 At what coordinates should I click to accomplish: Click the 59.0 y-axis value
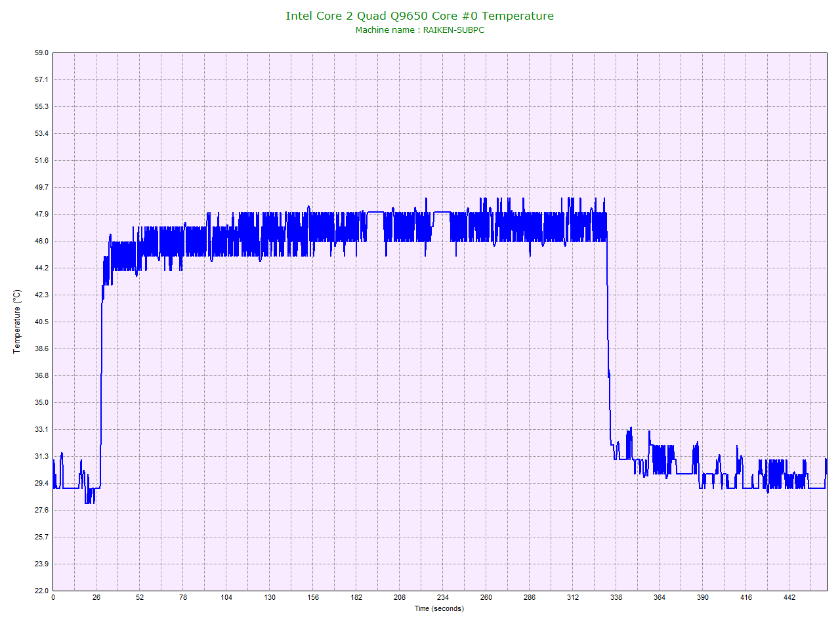tap(41, 52)
